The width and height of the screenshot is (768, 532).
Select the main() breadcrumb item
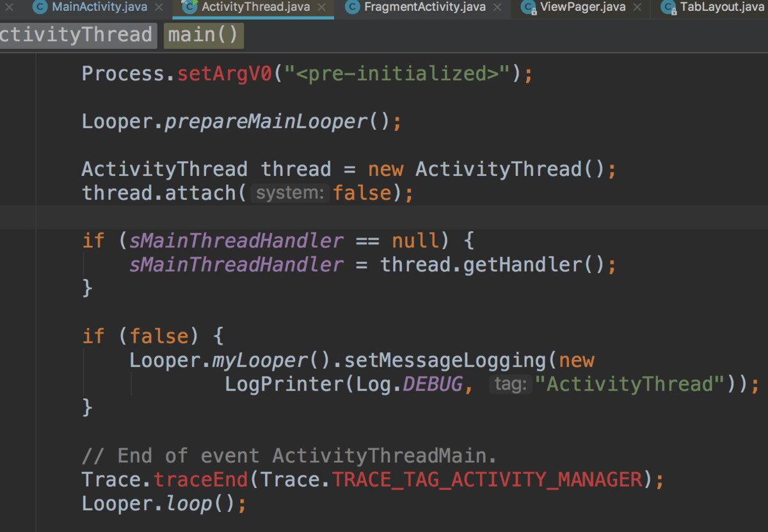[203, 35]
